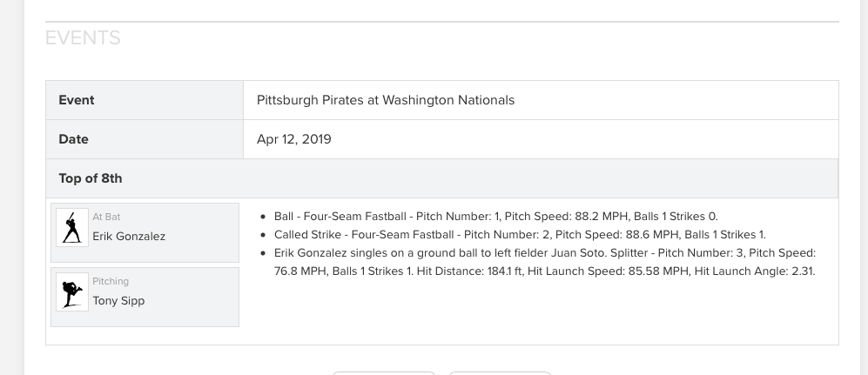Select the Pitching label
Screen dimensions: 868x375
111,281
